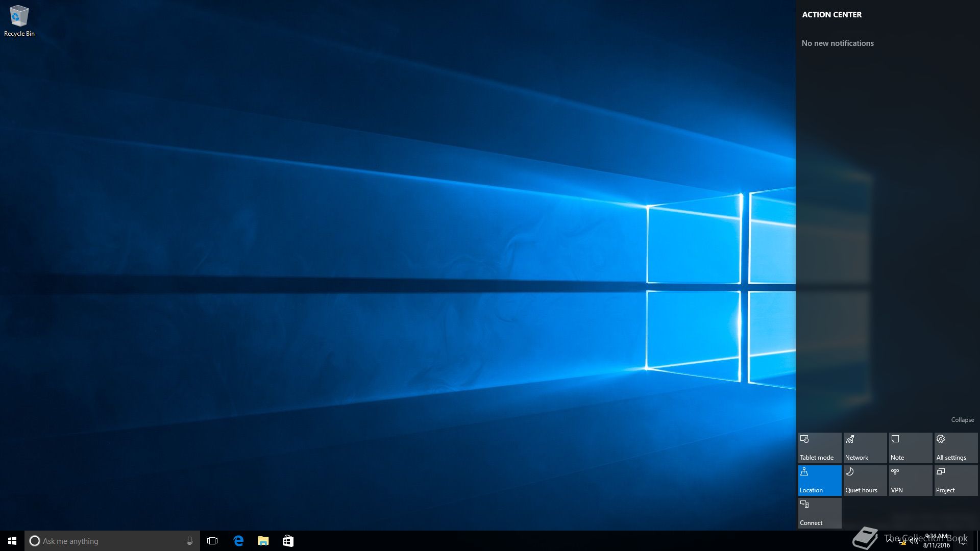The height and width of the screenshot is (551, 980).
Task: Click the taskbar clock and date
Action: [936, 541]
